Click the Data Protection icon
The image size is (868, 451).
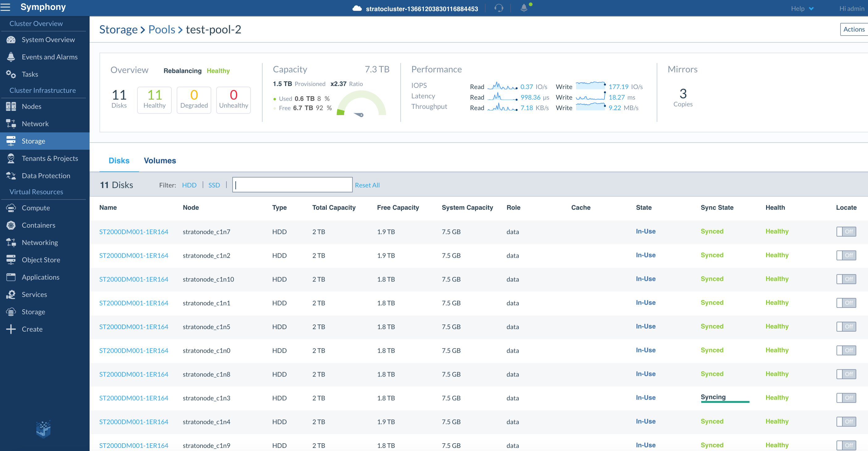(11, 175)
